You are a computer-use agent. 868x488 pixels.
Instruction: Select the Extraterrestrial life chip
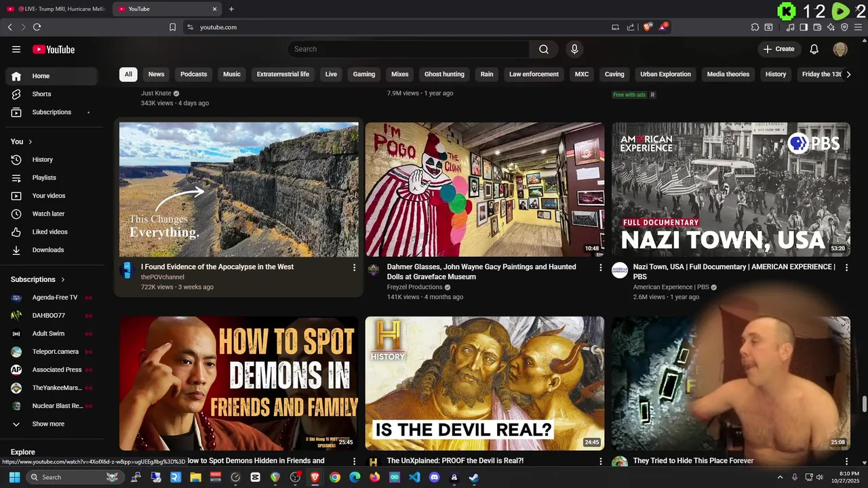[283, 74]
